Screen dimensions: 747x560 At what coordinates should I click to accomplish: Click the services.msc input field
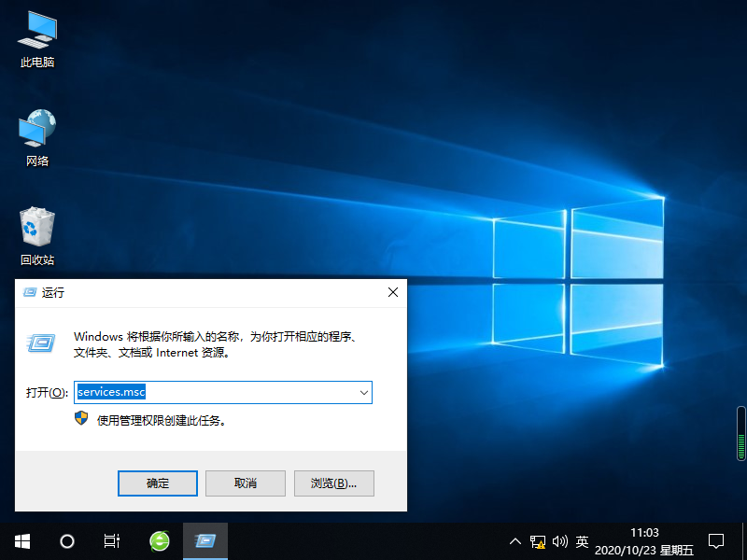click(215, 392)
